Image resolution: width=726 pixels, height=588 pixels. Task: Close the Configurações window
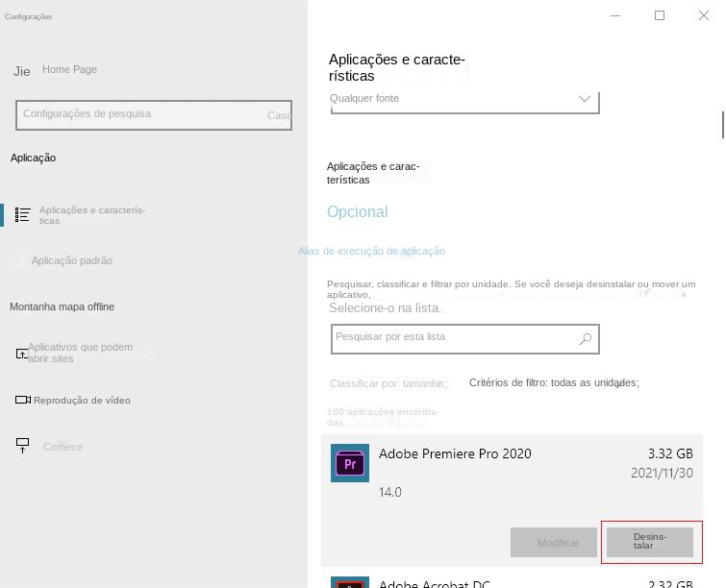tap(704, 15)
